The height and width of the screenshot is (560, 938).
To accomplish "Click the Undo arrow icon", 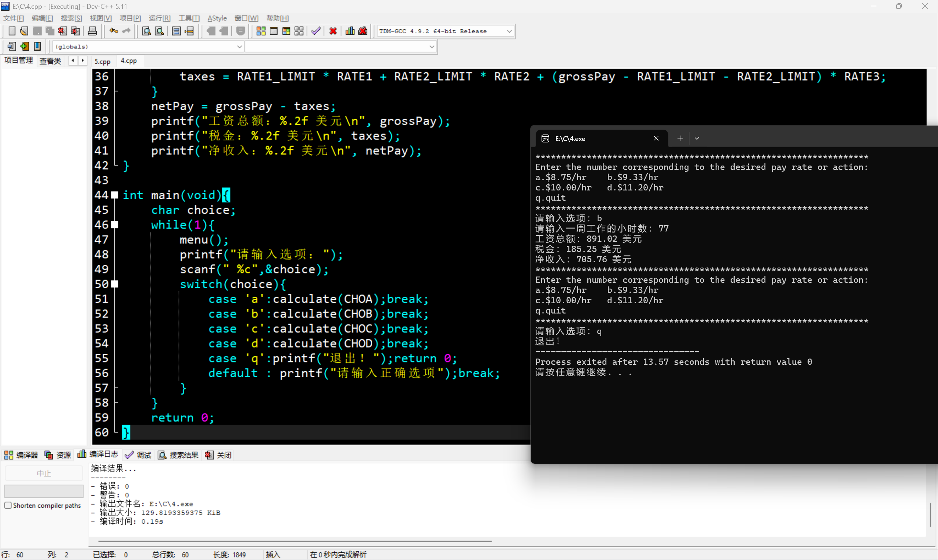I will (113, 31).
